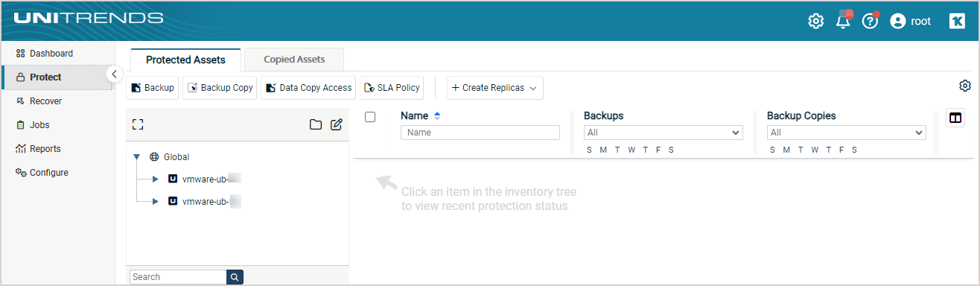Click the inventory tree Search field
This screenshot has width=980, height=286.
point(178,277)
